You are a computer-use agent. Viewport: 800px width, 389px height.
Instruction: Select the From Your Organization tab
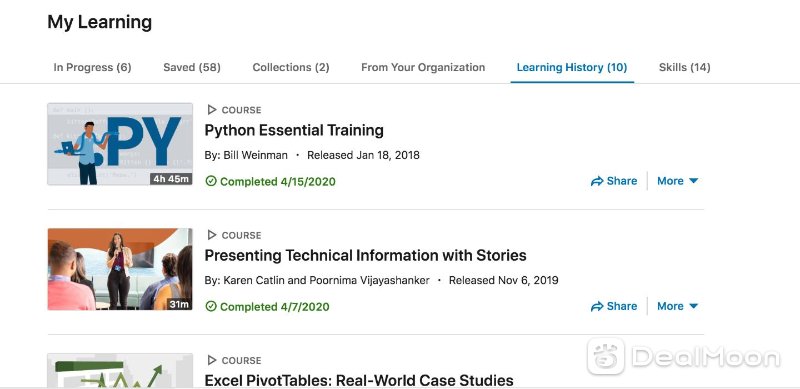click(x=423, y=67)
